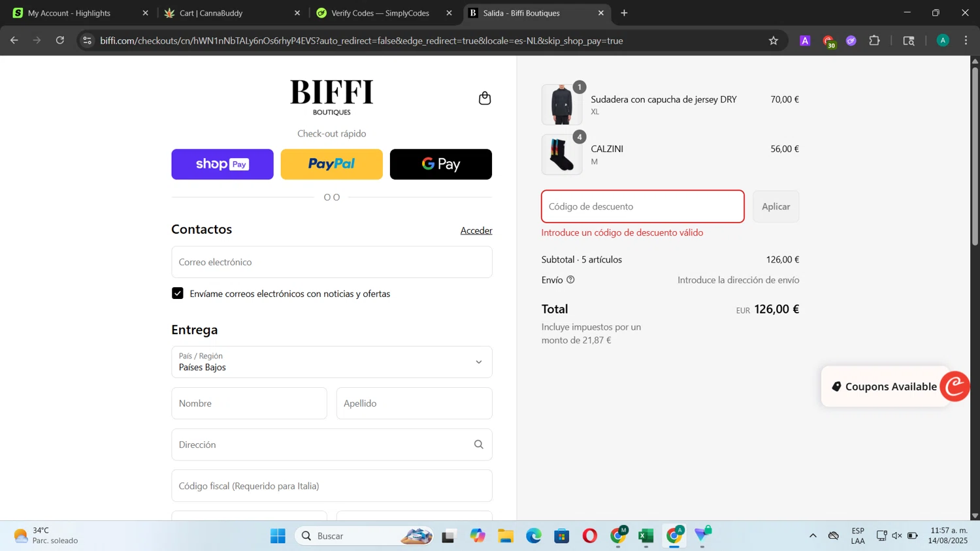The width and height of the screenshot is (980, 551).
Task: Launch Opera browser from the taskbar
Action: point(590,536)
